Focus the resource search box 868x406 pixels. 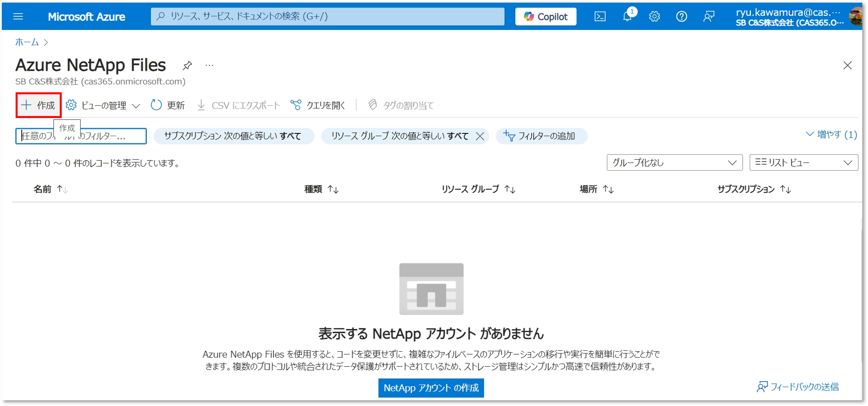pos(327,16)
